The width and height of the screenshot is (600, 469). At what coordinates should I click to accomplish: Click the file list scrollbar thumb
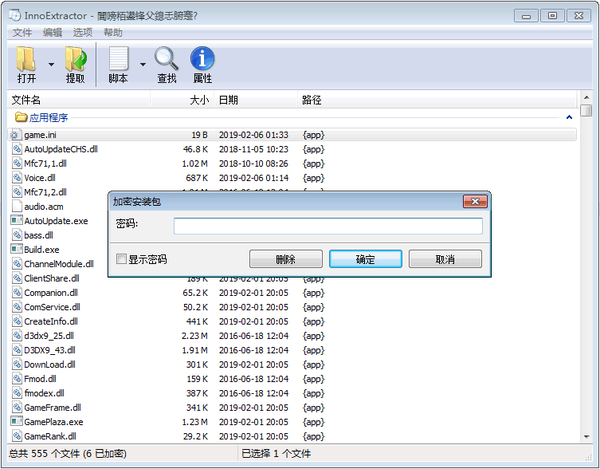point(586,110)
